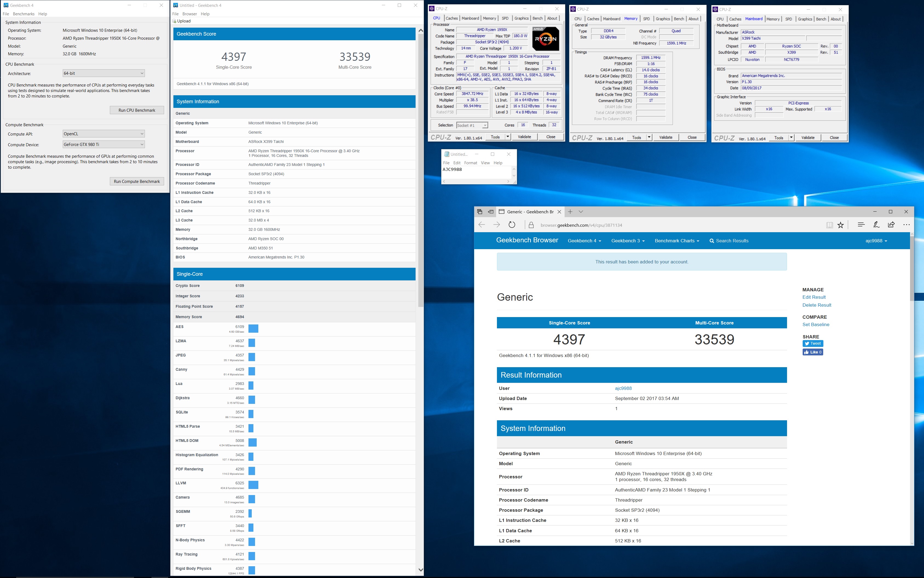Switch to Caches tab in first CPU-Z
Viewport: 924px width, 578px height.
[x=452, y=18]
